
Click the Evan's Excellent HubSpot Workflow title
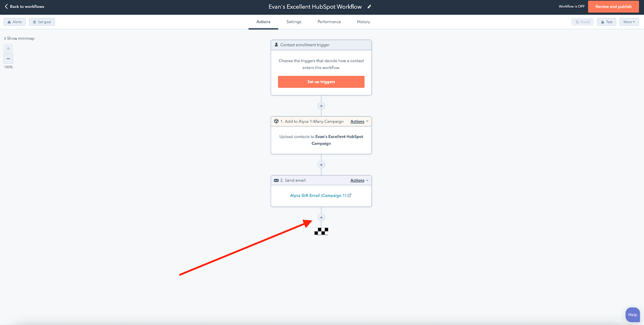click(x=315, y=6)
